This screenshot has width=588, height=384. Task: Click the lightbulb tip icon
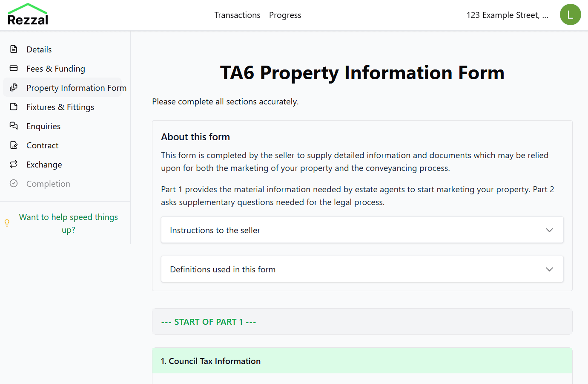pos(7,223)
